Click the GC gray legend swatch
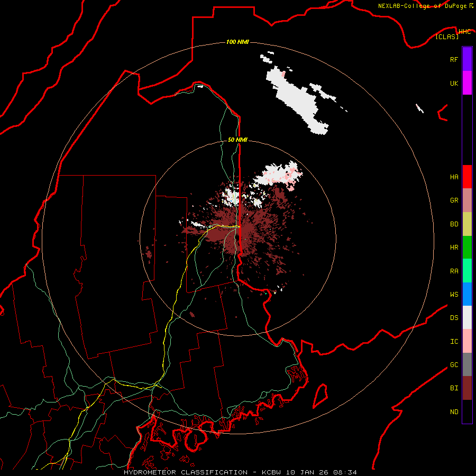 click(x=467, y=364)
